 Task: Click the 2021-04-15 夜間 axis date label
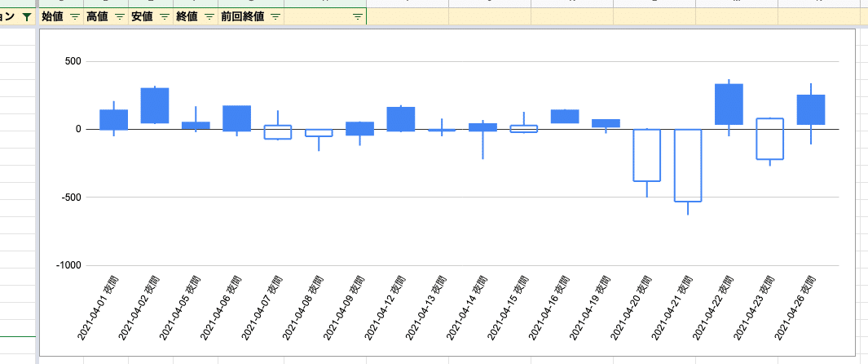tap(509, 306)
